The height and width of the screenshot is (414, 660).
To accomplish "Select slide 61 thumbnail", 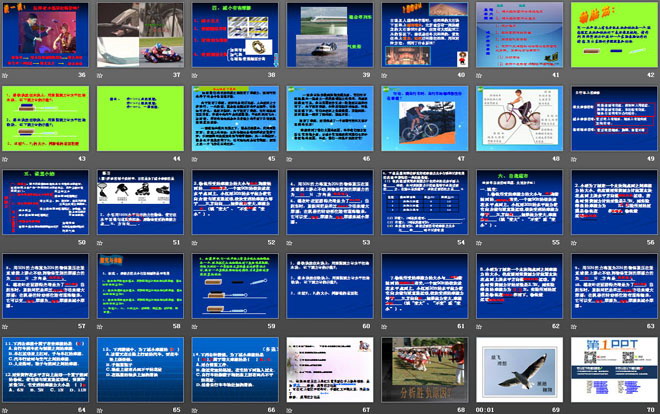I will 425,286.
